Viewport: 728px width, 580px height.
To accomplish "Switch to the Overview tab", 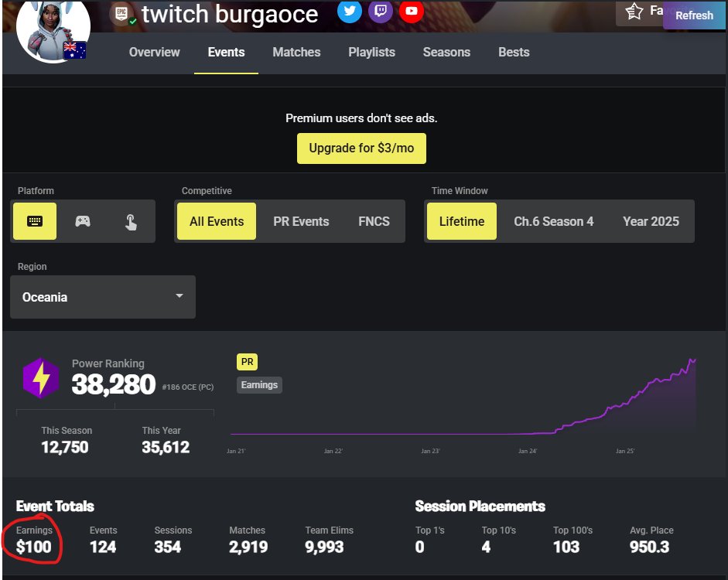I will (154, 52).
